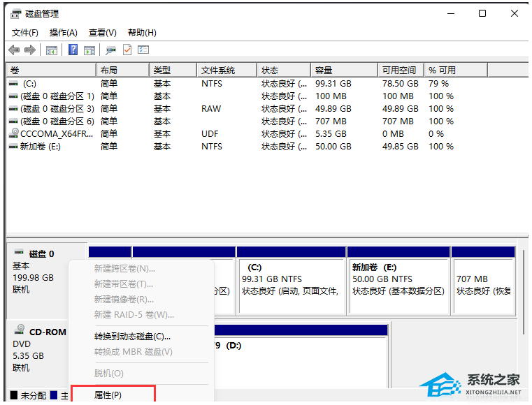Image resolution: width=532 pixels, height=405 pixels.
Task: Select the 707 MB recovery partition block
Action: coord(483,281)
